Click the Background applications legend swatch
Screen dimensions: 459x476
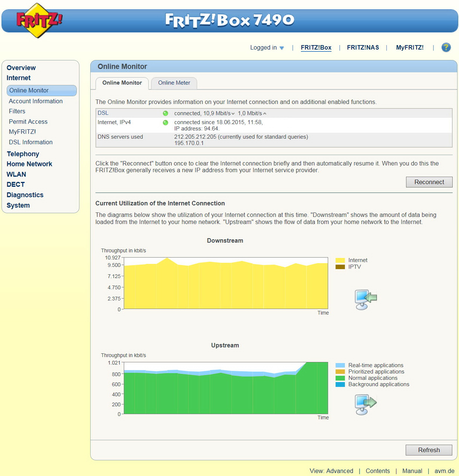pos(340,384)
